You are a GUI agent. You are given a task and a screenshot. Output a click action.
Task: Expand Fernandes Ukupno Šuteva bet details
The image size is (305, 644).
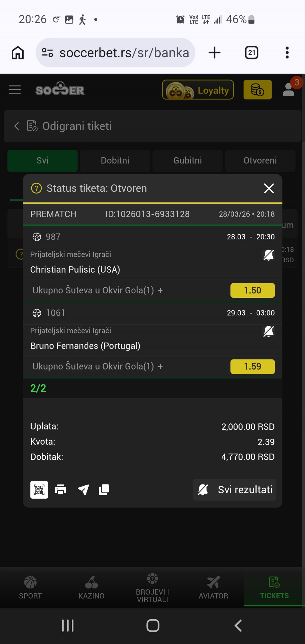pos(160,367)
